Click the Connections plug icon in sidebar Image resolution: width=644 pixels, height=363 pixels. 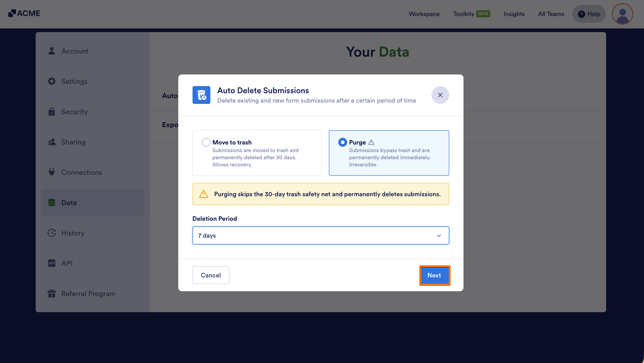tap(52, 172)
